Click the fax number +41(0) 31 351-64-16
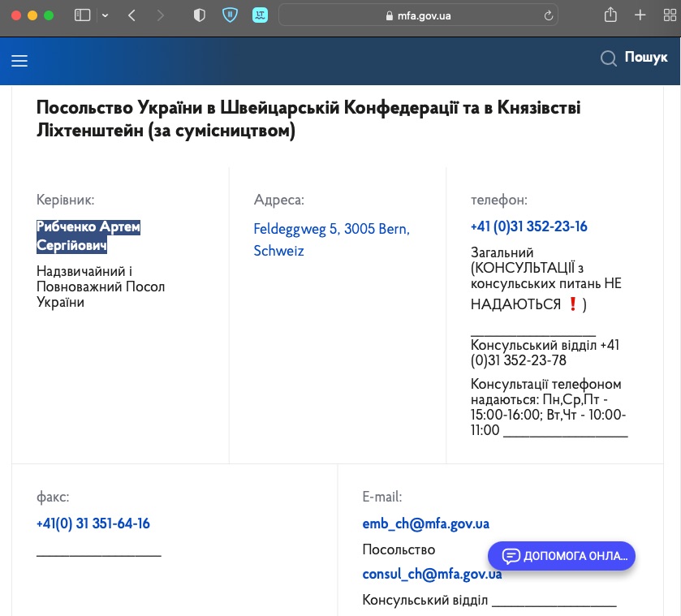The height and width of the screenshot is (616, 681). coord(93,523)
